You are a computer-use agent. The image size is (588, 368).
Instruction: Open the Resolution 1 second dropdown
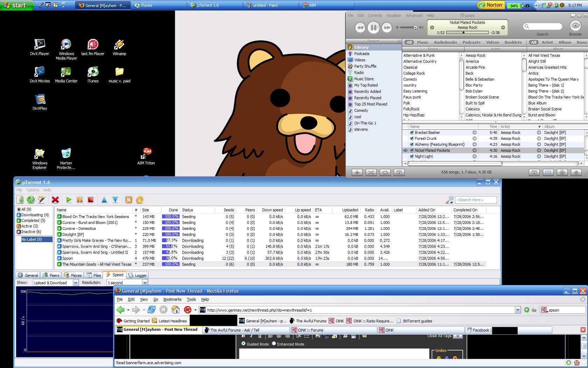pyautogui.click(x=145, y=283)
